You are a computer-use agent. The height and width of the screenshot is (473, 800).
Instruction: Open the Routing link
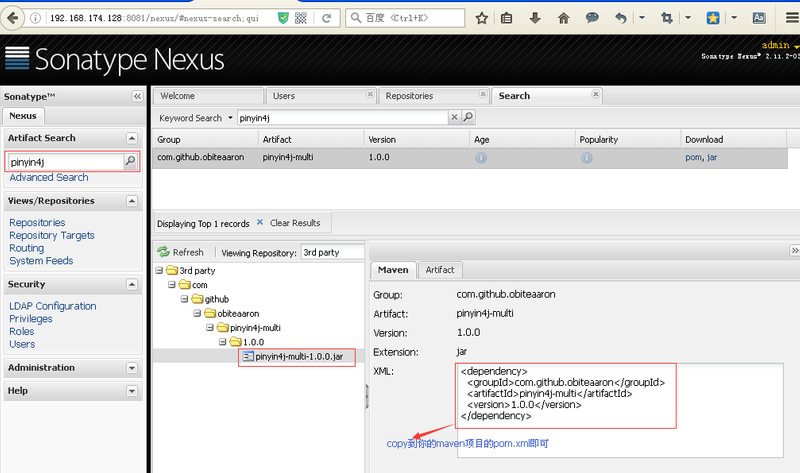[27, 248]
